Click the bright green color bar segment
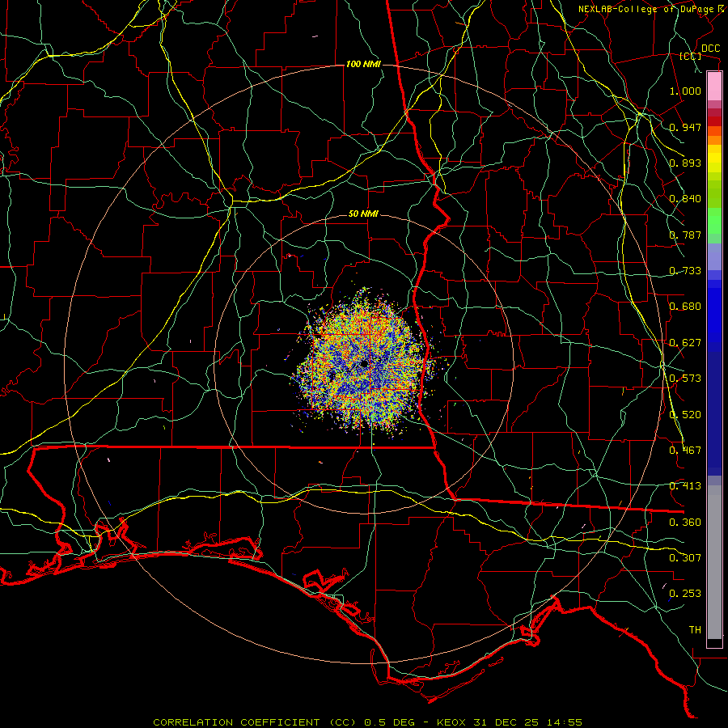This screenshot has height=728, width=728. [714, 221]
